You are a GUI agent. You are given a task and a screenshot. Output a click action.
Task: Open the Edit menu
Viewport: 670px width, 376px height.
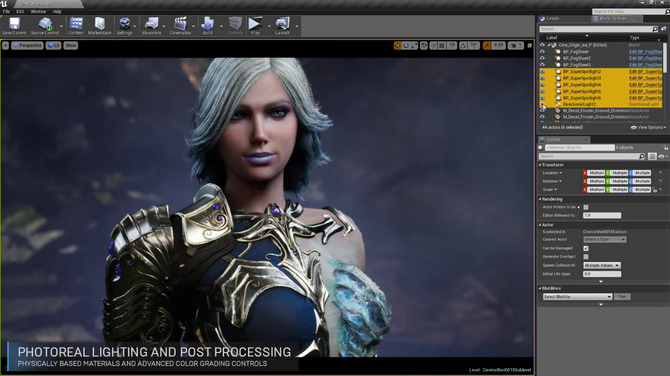click(x=20, y=12)
